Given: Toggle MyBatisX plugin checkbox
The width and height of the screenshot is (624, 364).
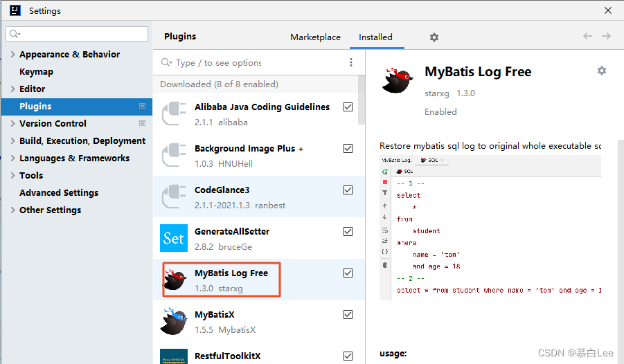Looking at the screenshot, I should pos(348,315).
